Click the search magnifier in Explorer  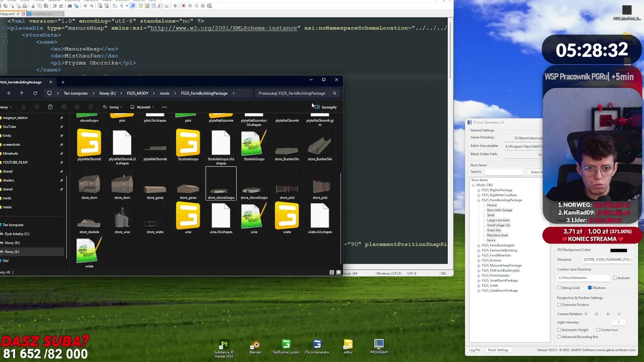tap(334, 93)
